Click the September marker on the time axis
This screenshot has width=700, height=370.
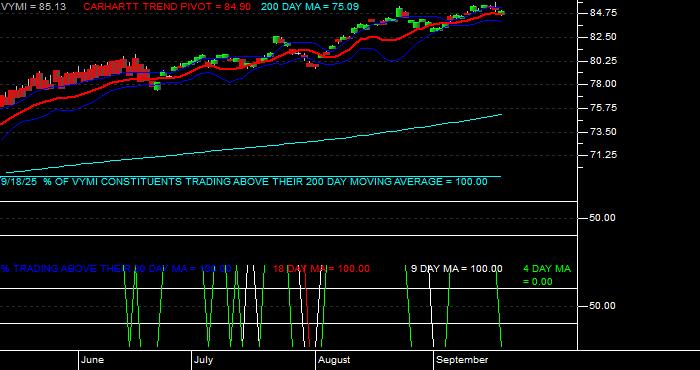coord(462,360)
